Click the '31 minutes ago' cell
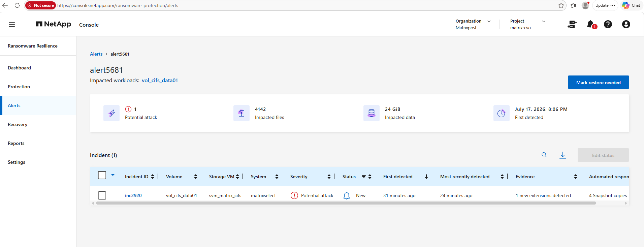Screen dimensions: 644x247 pos(399,195)
